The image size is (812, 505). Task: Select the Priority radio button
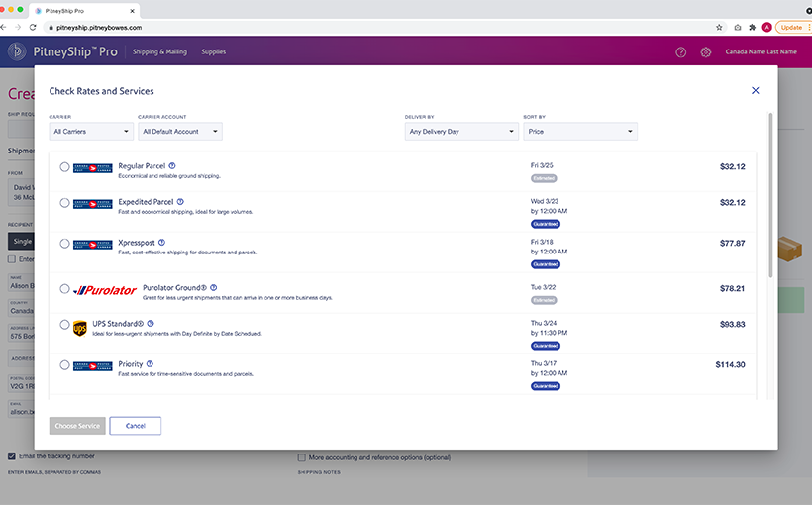tap(64, 364)
